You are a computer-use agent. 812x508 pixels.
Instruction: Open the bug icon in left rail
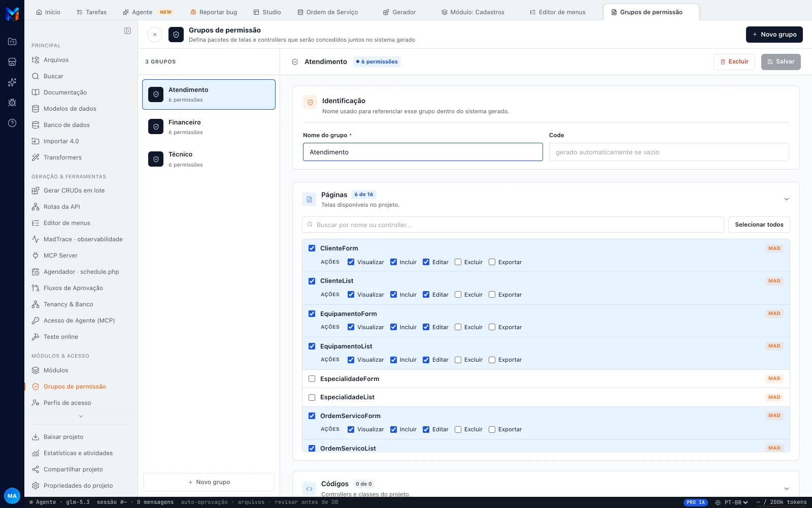(x=12, y=103)
